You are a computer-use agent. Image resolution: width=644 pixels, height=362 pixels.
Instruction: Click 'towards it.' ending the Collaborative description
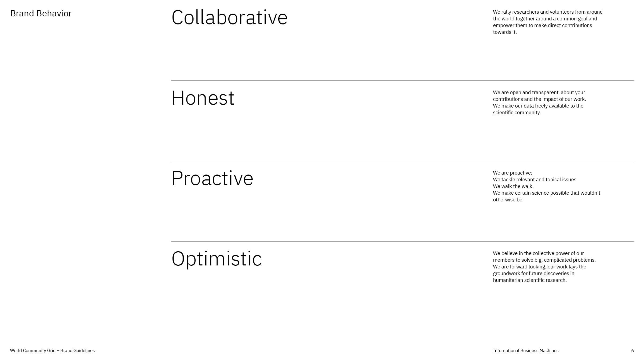504,32
